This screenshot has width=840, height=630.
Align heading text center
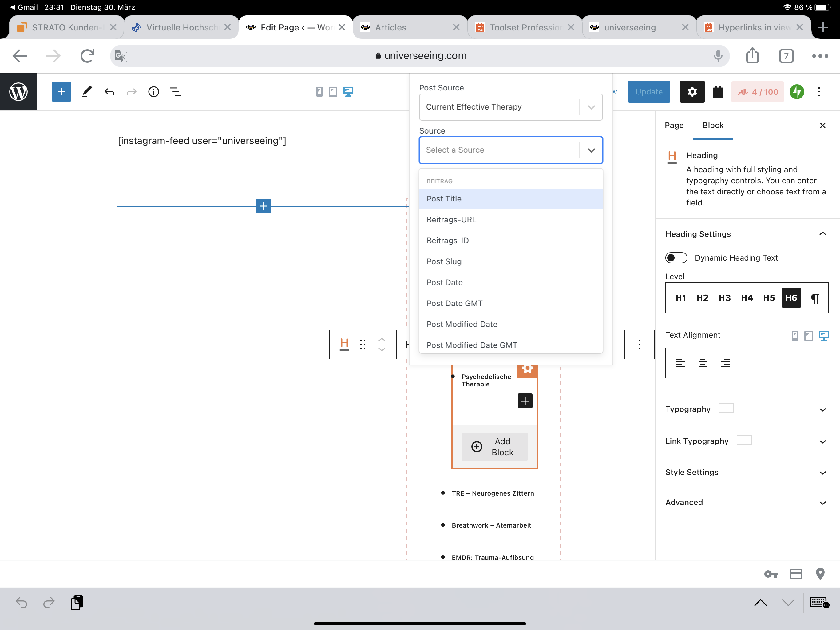click(703, 363)
